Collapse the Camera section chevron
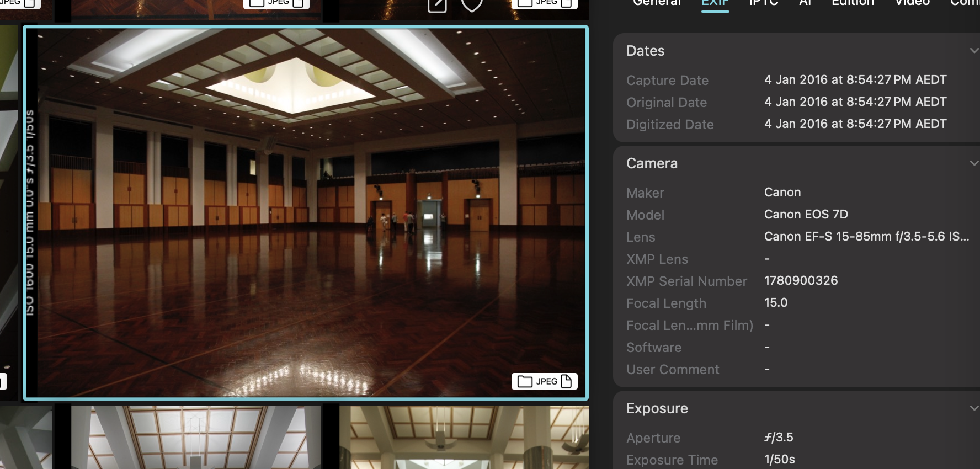The image size is (980, 469). tap(973, 163)
